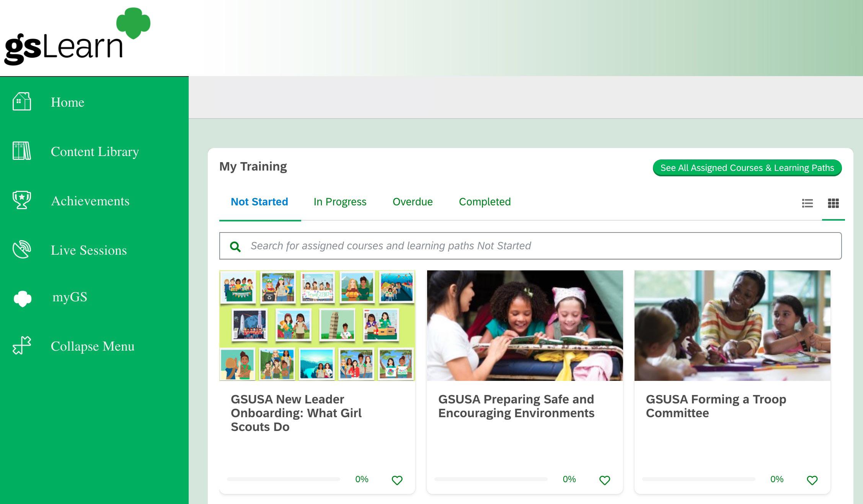Image resolution: width=863 pixels, height=504 pixels.
Task: Collapse the sidebar menu
Action: 92,346
